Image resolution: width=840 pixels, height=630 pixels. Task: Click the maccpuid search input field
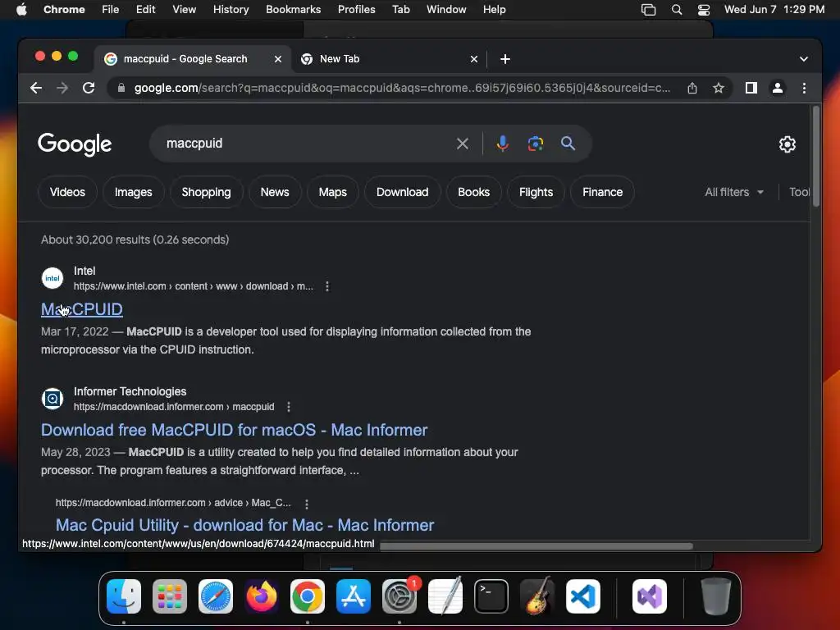tap(305, 144)
